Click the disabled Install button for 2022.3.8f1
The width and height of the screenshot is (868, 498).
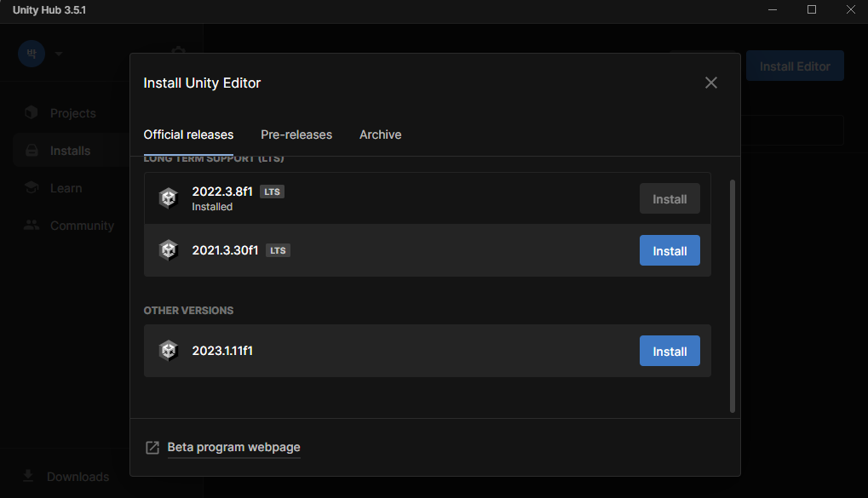click(670, 198)
